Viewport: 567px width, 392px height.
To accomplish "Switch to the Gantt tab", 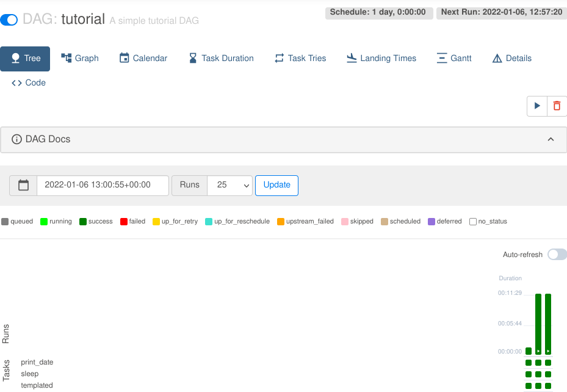I will pyautogui.click(x=454, y=58).
